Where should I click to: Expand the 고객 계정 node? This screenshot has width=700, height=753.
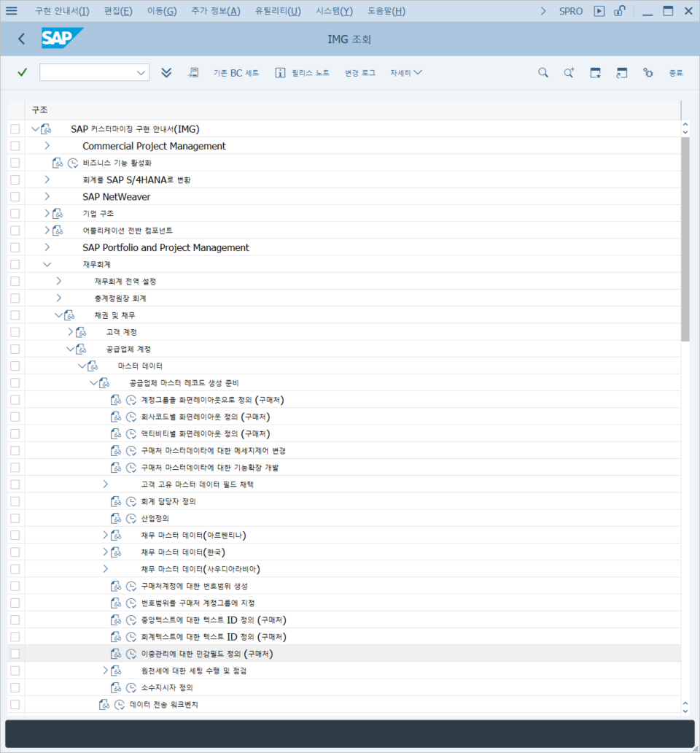[70, 332]
